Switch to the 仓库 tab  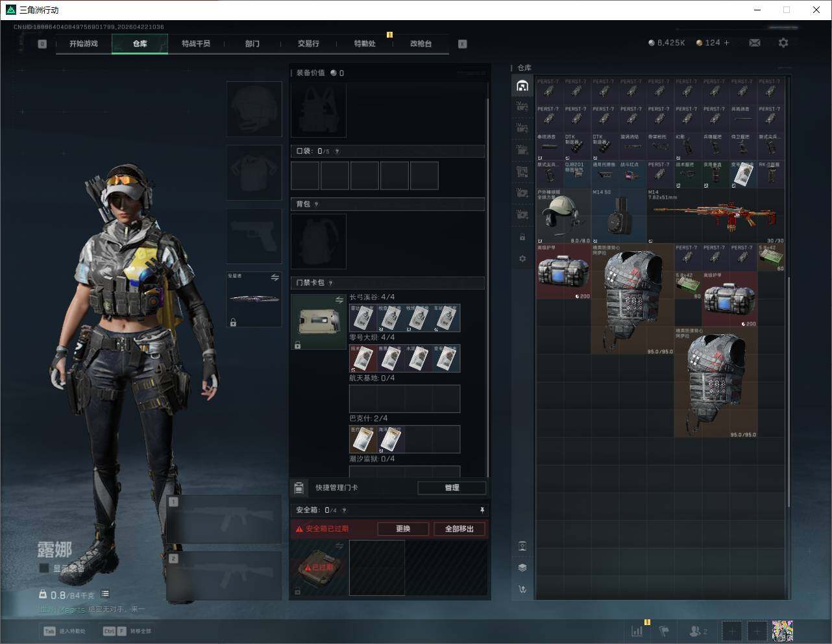(x=140, y=43)
